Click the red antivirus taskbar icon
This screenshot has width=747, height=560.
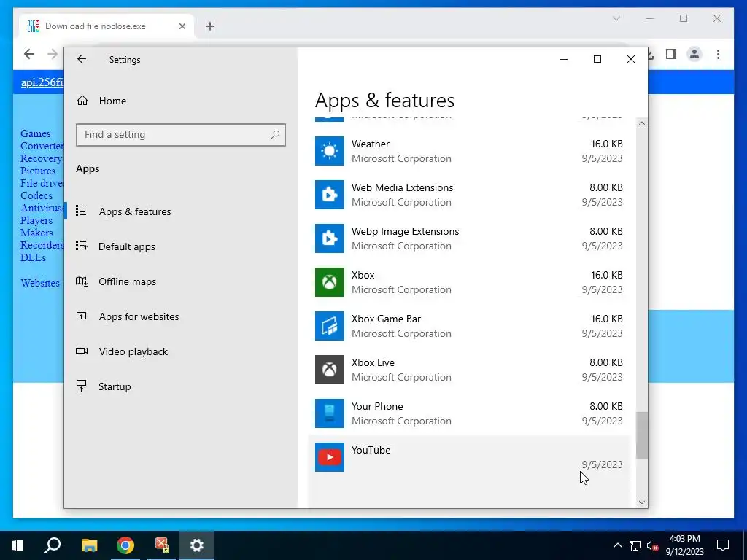click(161, 545)
